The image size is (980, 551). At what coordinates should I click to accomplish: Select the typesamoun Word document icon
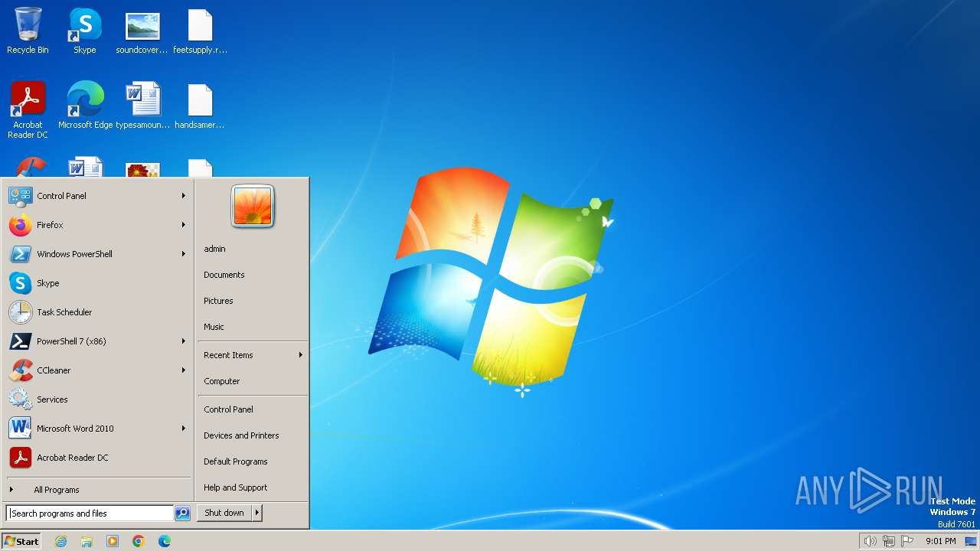pos(142,105)
